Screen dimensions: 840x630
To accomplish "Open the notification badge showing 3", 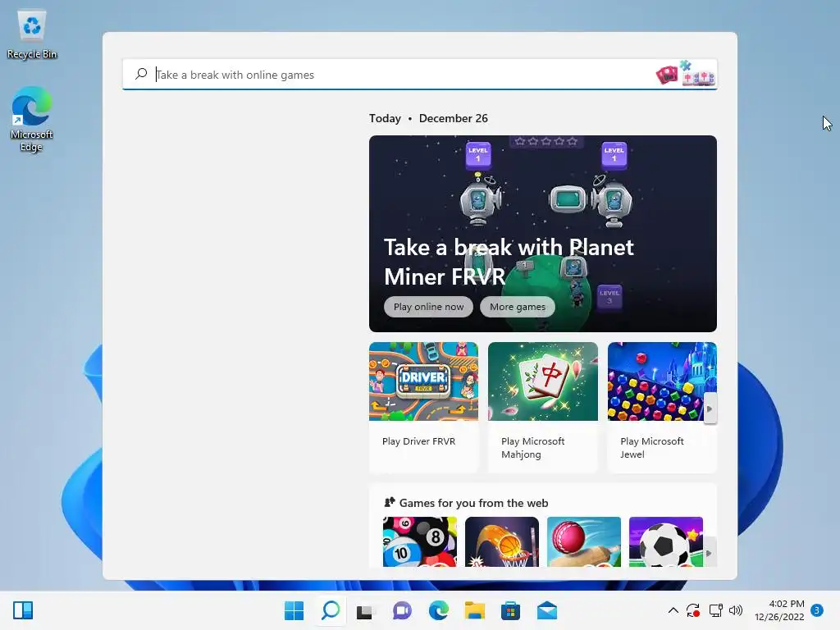I will point(817,610).
